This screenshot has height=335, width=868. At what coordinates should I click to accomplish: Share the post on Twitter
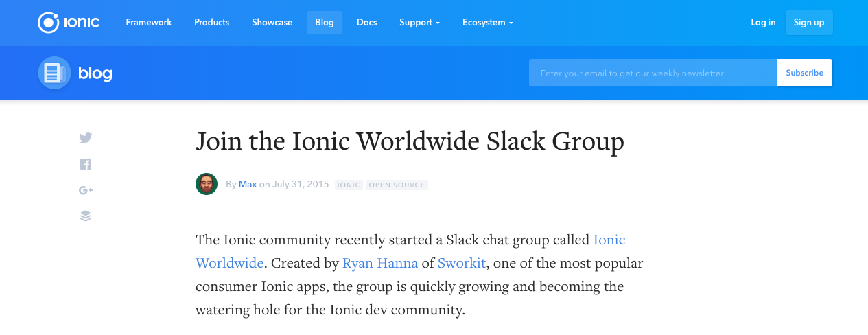click(85, 138)
